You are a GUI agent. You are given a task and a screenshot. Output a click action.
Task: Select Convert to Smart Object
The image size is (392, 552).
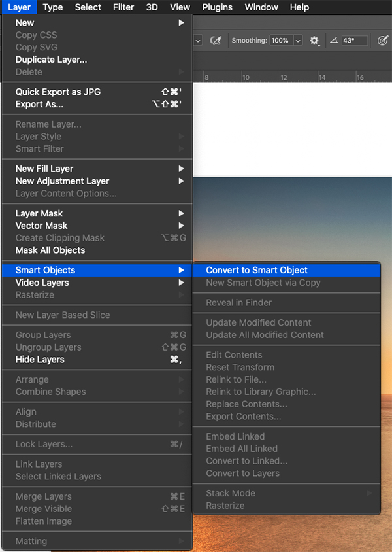259,270
